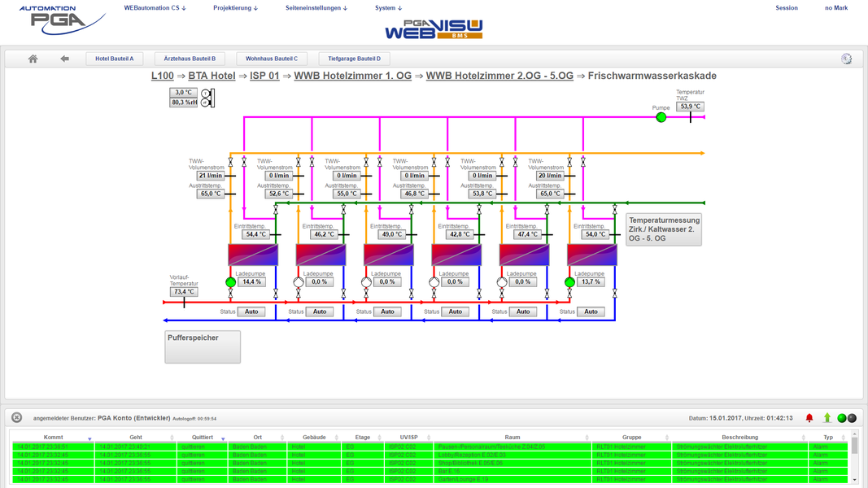The width and height of the screenshot is (868, 488).
Task: Click the Home icon in navigation bar
Action: (33, 59)
